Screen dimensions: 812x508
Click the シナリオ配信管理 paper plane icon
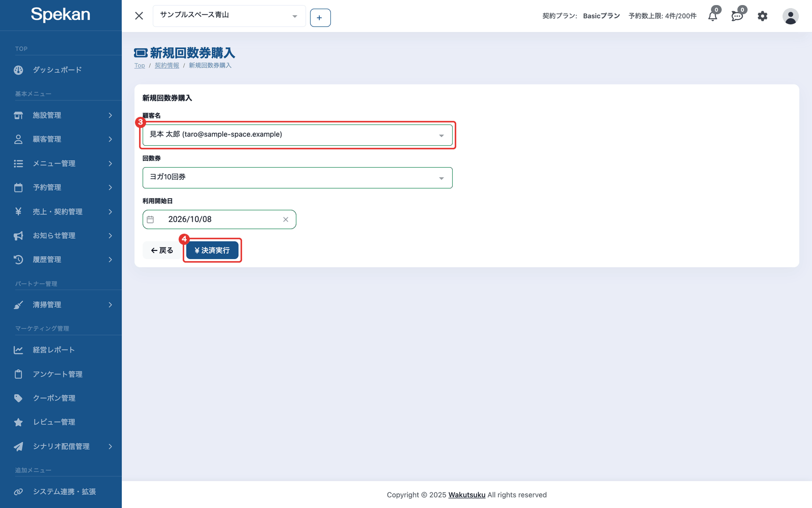[x=18, y=447]
